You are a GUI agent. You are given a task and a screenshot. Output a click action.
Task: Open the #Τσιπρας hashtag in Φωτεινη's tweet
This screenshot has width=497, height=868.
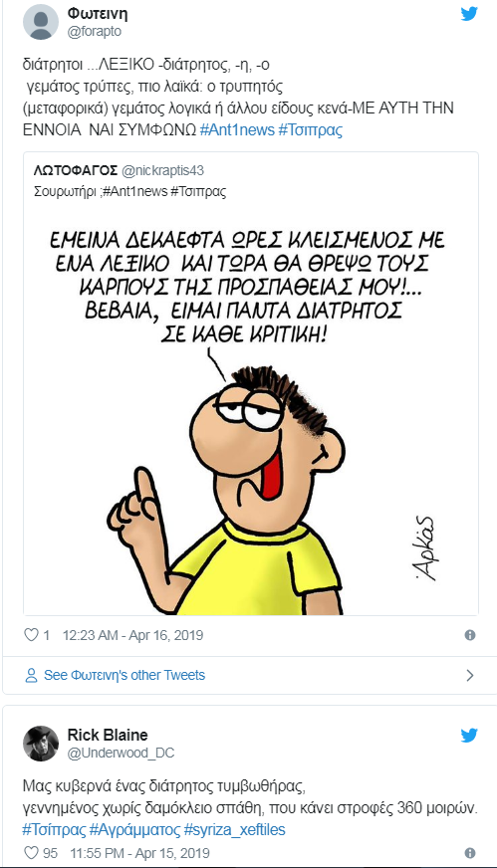tap(312, 130)
